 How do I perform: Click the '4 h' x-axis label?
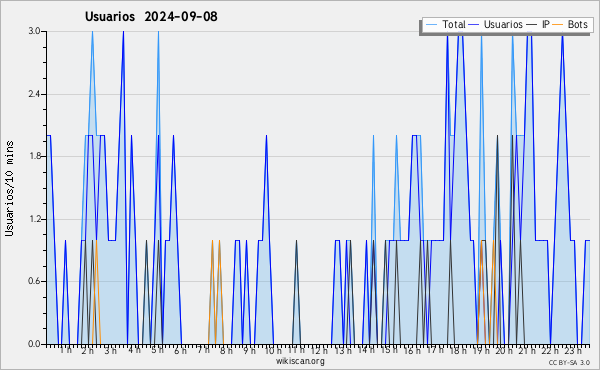click(134, 350)
